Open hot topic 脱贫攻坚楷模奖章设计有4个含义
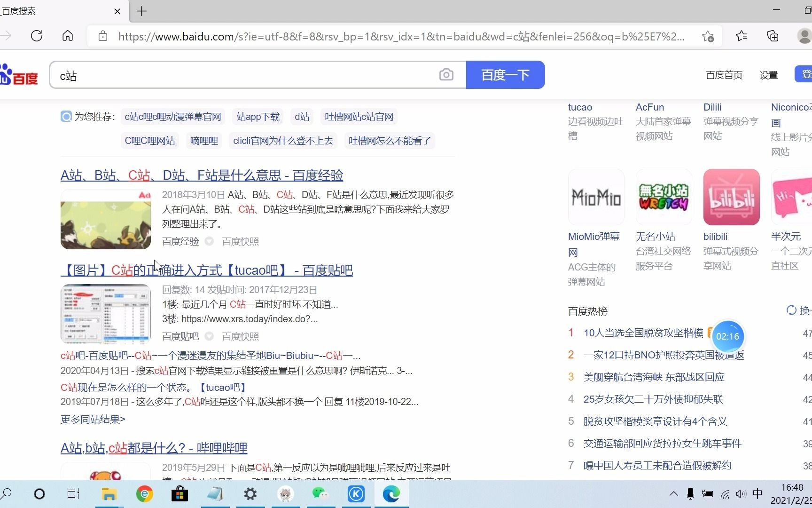The image size is (812, 508). 655,421
